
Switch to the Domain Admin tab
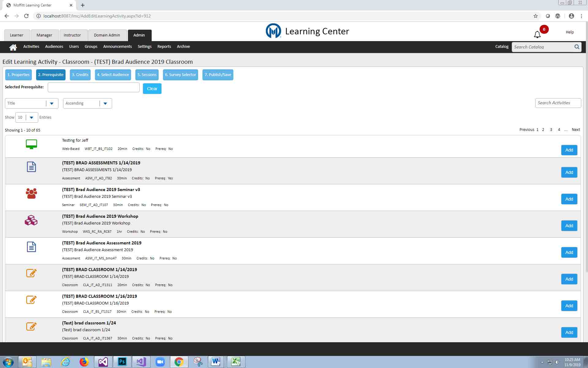click(x=107, y=35)
